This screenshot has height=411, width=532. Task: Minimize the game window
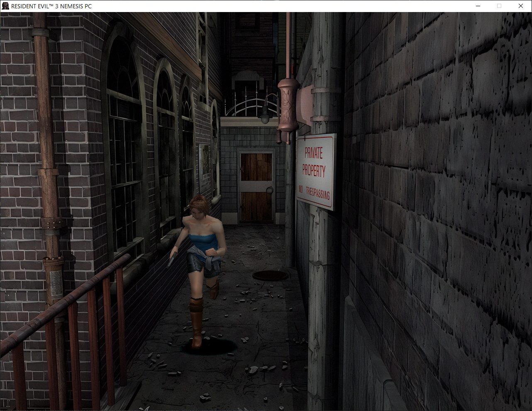[x=478, y=6]
